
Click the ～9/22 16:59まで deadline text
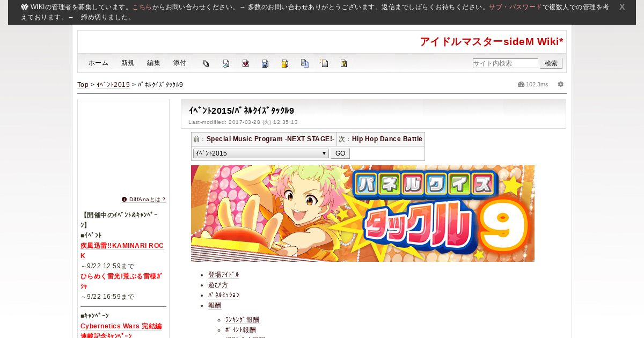pos(107,297)
